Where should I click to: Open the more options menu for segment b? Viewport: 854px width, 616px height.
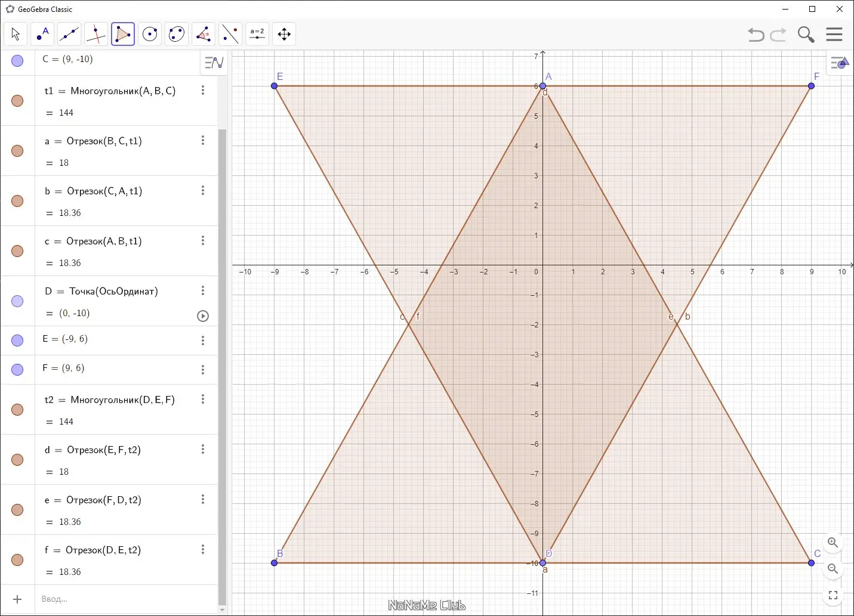203,190
